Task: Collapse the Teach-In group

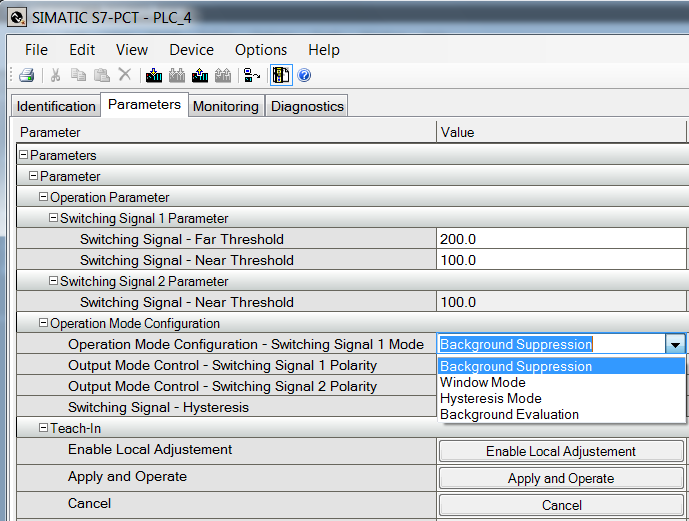Action: pos(43,427)
